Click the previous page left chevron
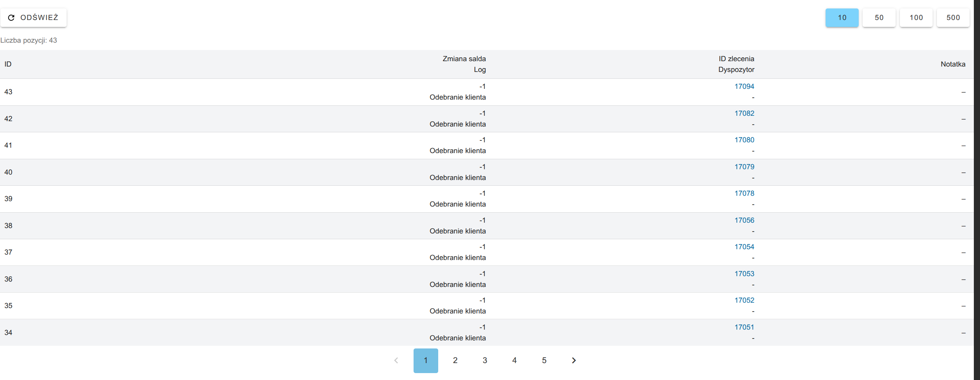Screen dimensions: 980x380 point(396,360)
